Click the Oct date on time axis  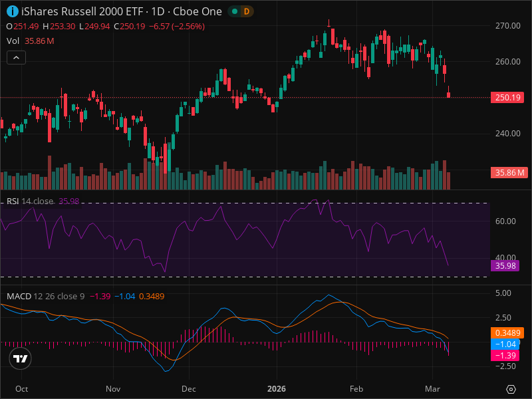(x=22, y=389)
